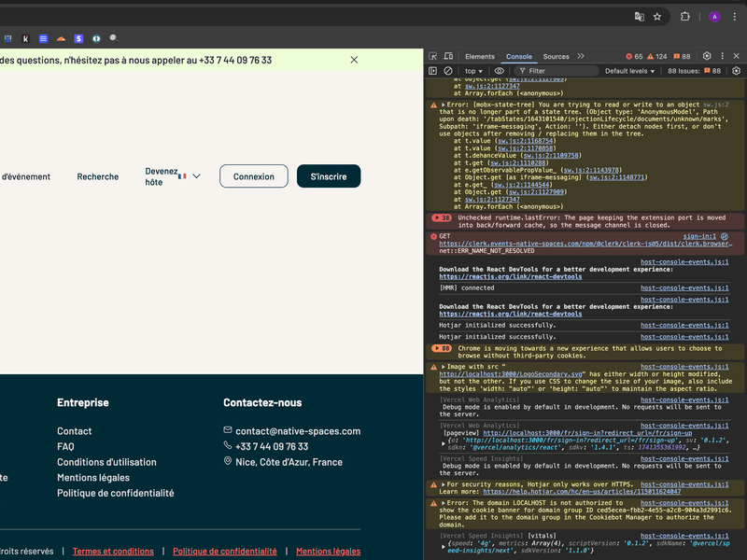This screenshot has width=747, height=560.
Task: Open the live expression eye icon
Action: pos(500,71)
